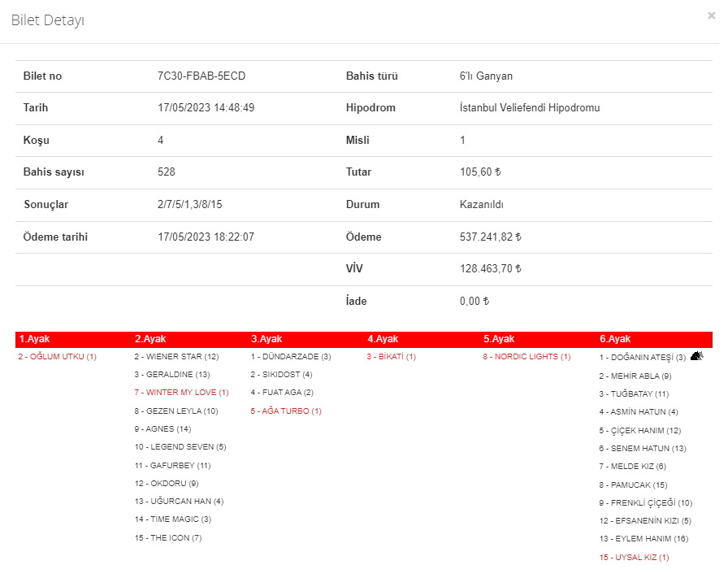This screenshot has width=728, height=578.
Task: Click 12 - OKDORU (9)
Action: (x=167, y=484)
